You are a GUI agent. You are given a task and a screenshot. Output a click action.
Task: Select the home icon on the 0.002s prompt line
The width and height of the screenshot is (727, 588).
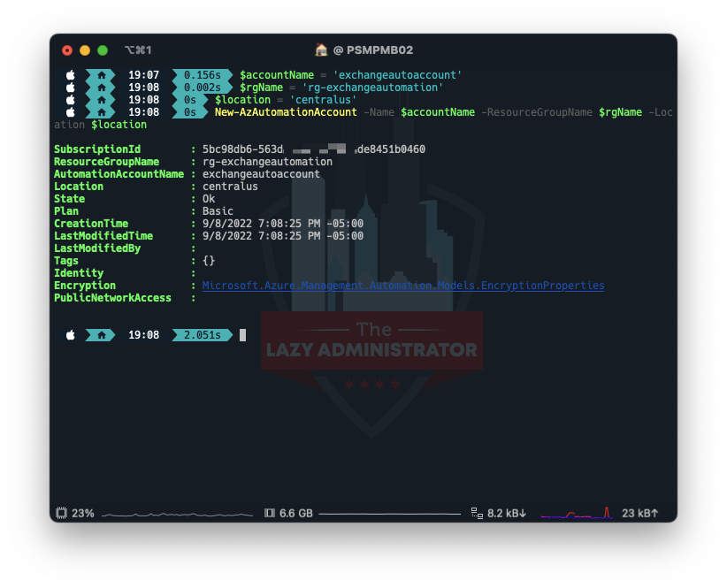(102, 88)
